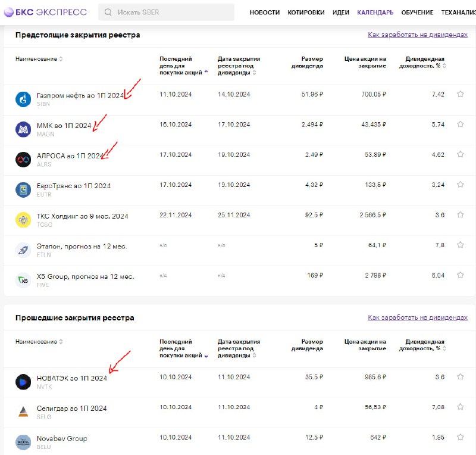Click the Селигдар logo icon

coord(23,412)
